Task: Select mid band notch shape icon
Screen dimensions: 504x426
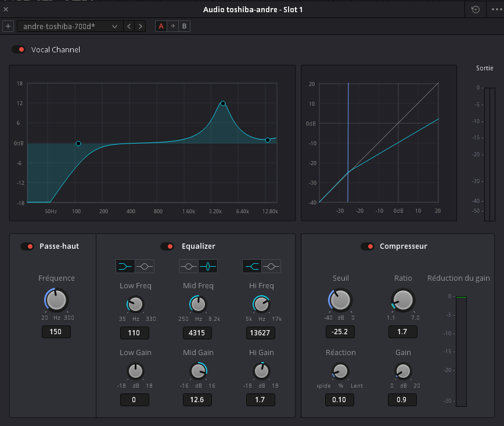Action: click(207, 266)
